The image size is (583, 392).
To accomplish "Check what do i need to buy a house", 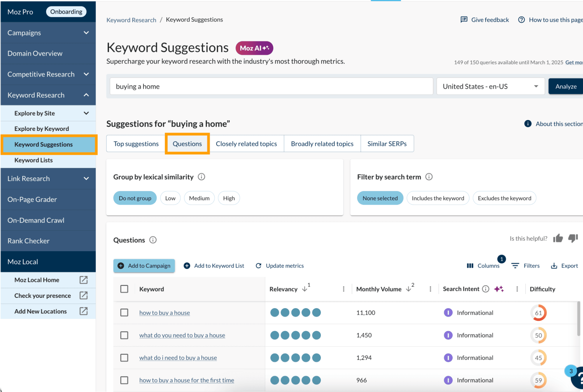I will (124, 358).
